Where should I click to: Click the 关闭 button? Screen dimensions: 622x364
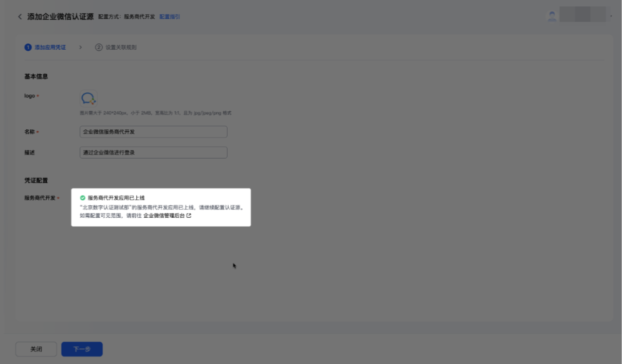point(36,349)
